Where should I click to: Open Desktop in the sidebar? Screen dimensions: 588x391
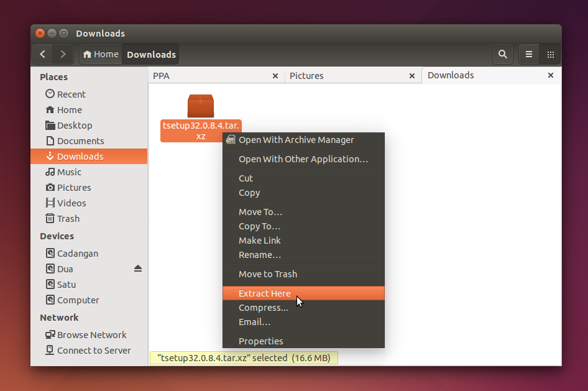point(89,125)
